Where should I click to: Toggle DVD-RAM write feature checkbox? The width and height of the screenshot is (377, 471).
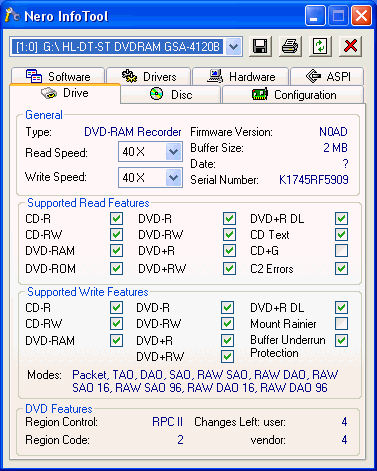pyautogui.click(x=116, y=341)
